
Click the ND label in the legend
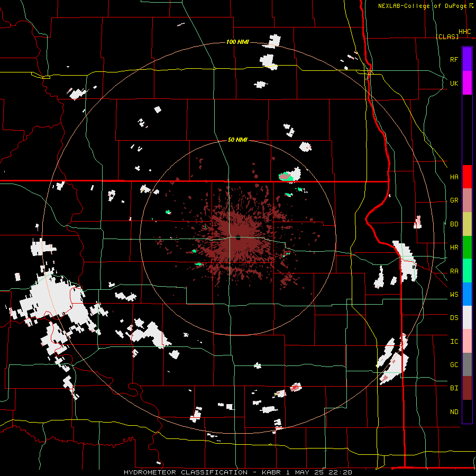click(454, 411)
